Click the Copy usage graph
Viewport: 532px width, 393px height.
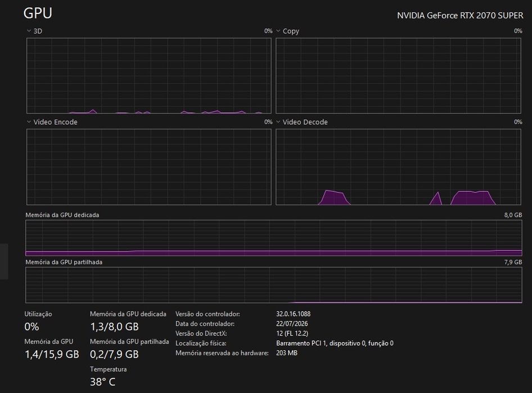[x=398, y=75]
